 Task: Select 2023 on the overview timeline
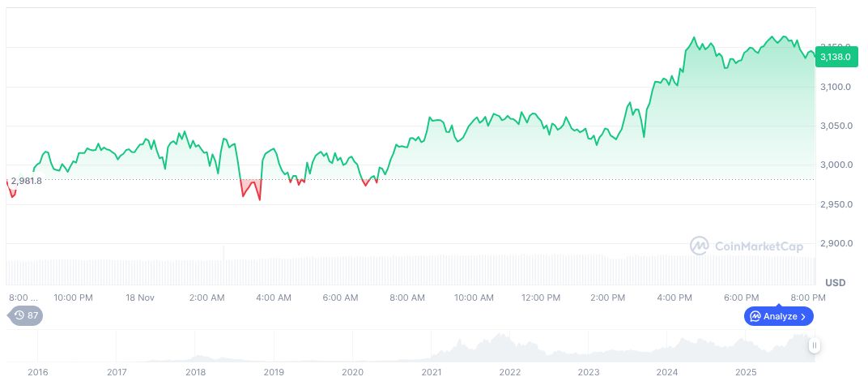pyautogui.click(x=588, y=372)
